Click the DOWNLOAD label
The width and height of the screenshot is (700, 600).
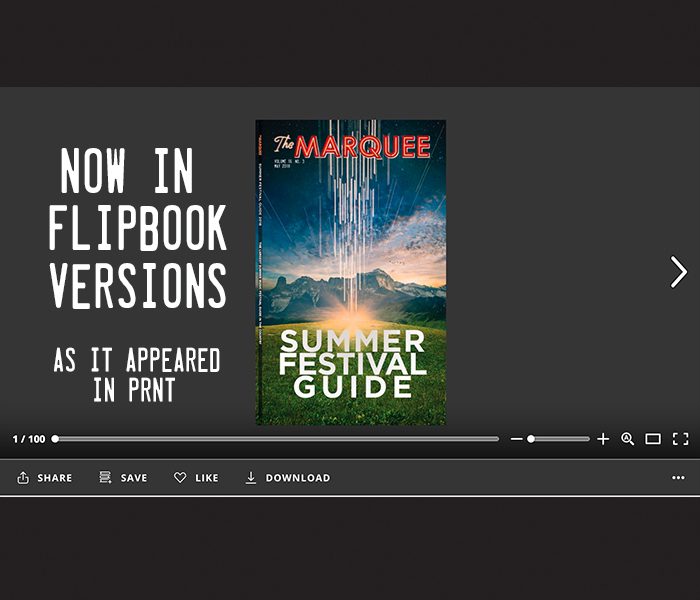[x=298, y=478]
